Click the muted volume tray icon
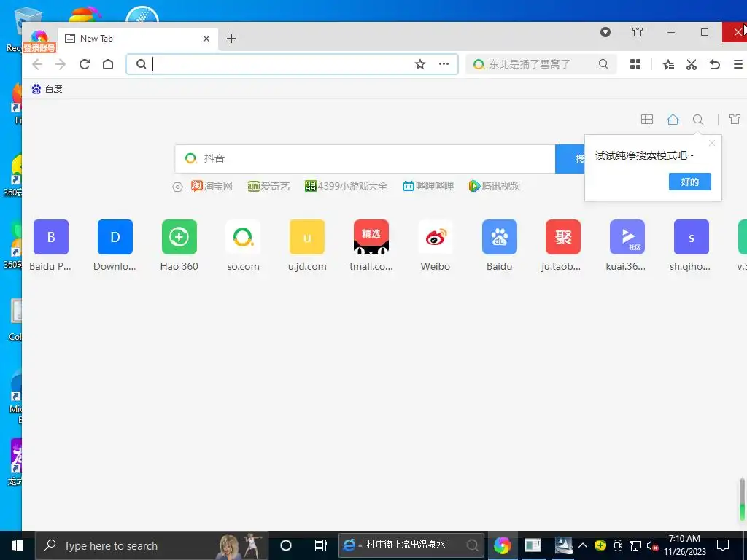The height and width of the screenshot is (560, 747). [652, 545]
